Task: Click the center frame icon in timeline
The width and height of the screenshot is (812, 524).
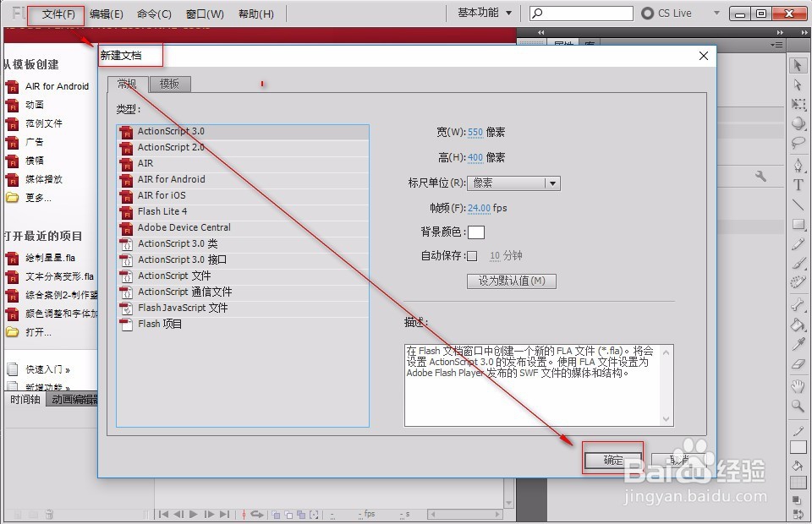Action: coord(244,514)
